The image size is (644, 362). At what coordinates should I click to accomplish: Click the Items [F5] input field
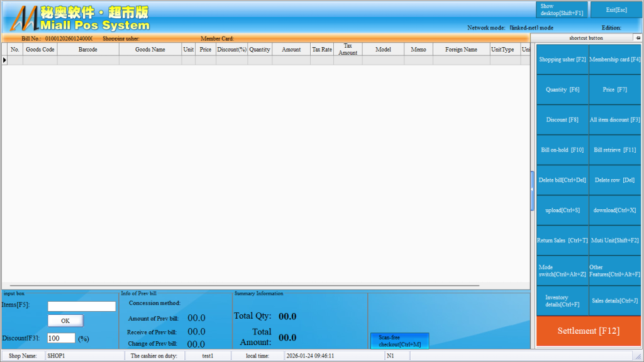(82, 307)
